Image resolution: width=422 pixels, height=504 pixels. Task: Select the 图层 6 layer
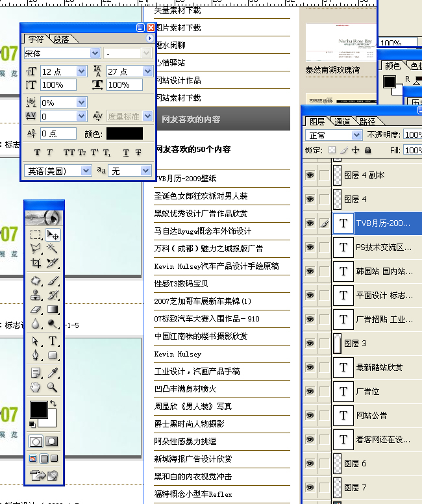coord(377,464)
